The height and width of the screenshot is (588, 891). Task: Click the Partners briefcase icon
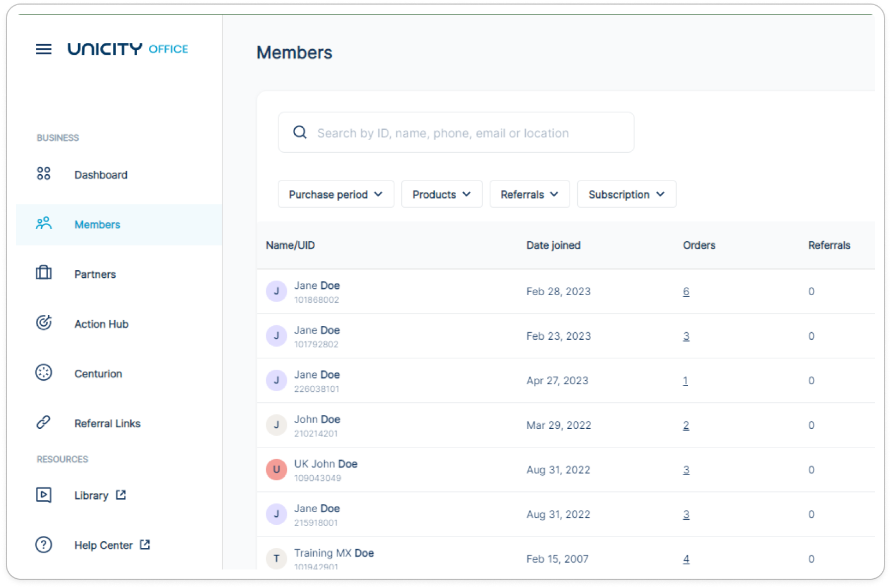click(x=43, y=273)
